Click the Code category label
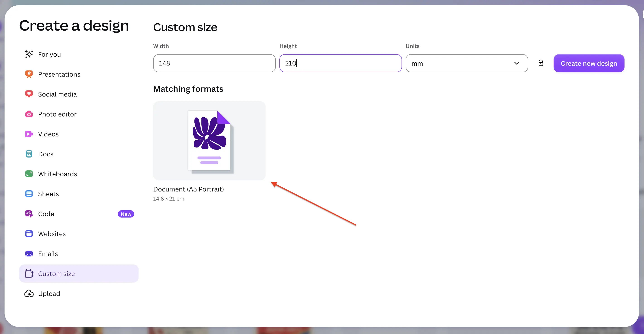644x334 pixels. tap(46, 214)
